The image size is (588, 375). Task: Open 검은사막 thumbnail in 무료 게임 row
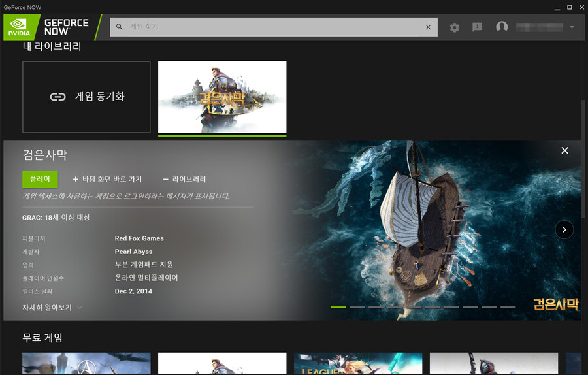point(222,363)
